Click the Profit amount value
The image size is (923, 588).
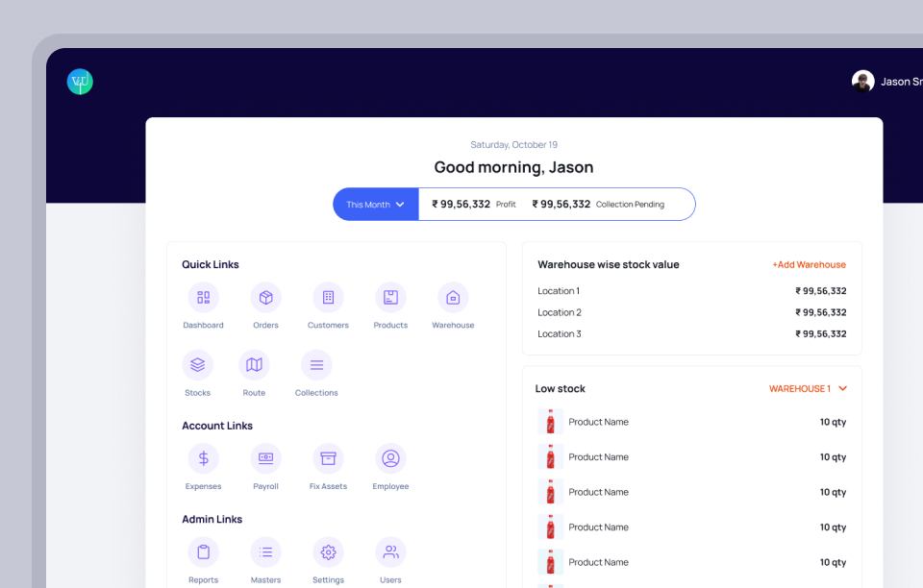click(x=461, y=204)
